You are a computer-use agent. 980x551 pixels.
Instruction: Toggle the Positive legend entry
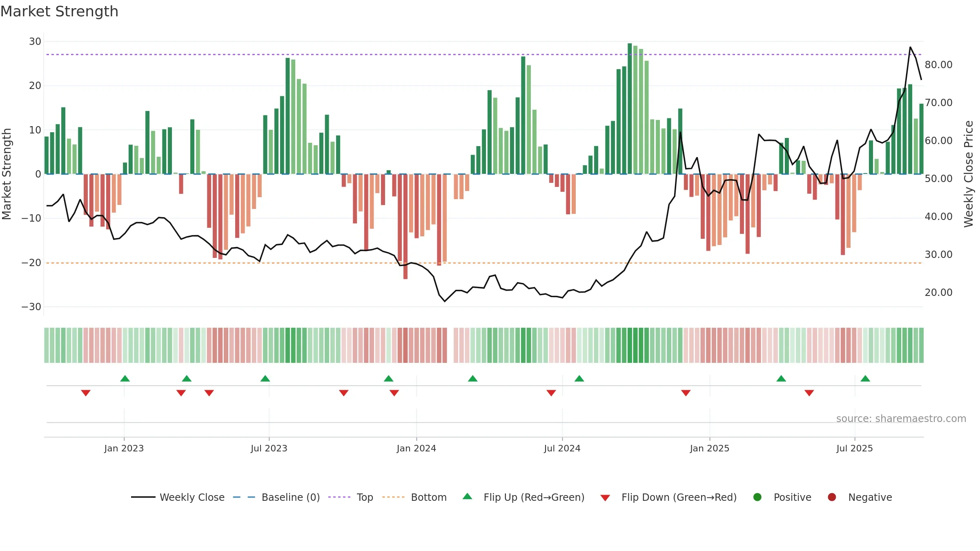click(x=782, y=497)
